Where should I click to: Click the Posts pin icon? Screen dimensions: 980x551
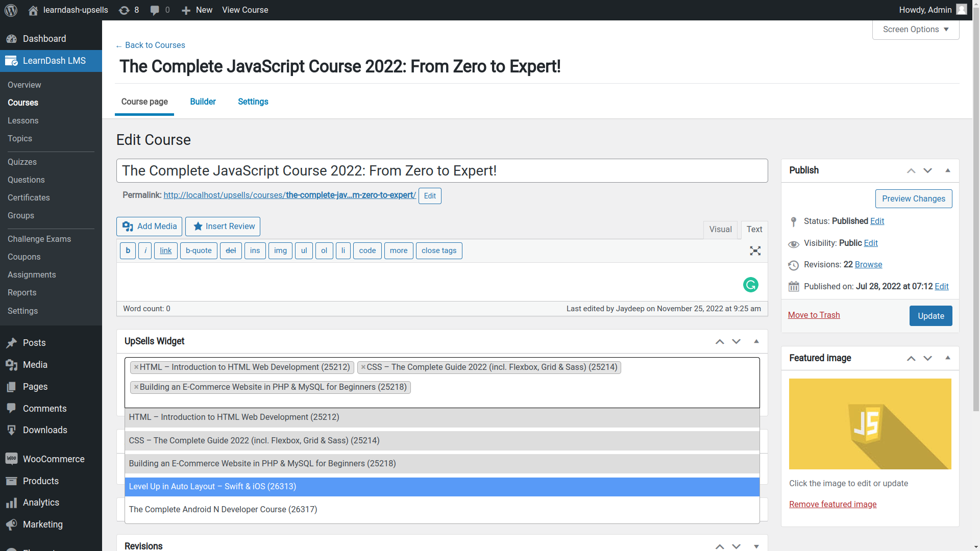pyautogui.click(x=11, y=343)
